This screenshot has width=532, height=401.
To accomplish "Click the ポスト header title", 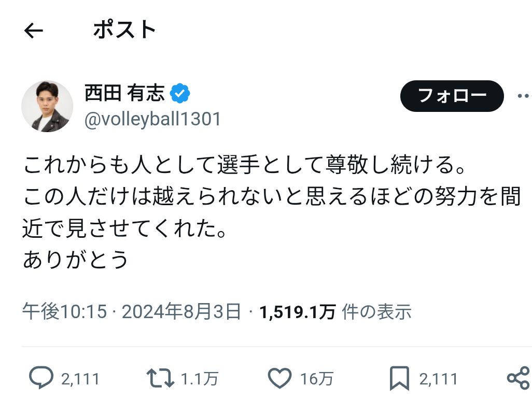I will [124, 30].
